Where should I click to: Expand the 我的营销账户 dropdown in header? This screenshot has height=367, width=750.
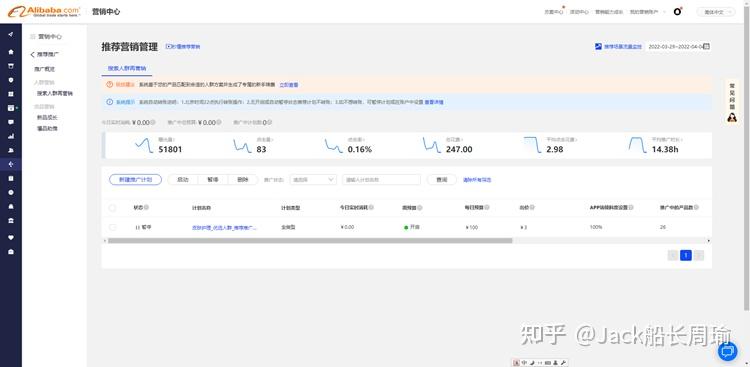647,12
